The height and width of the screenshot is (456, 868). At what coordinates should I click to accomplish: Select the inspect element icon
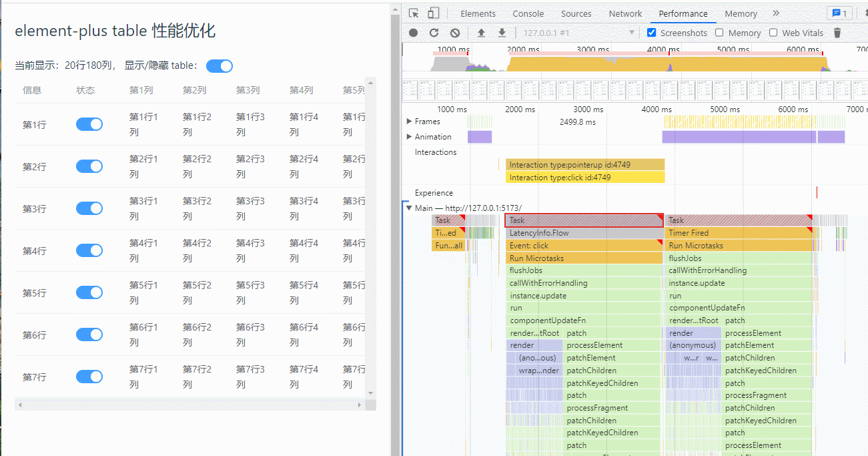point(412,13)
